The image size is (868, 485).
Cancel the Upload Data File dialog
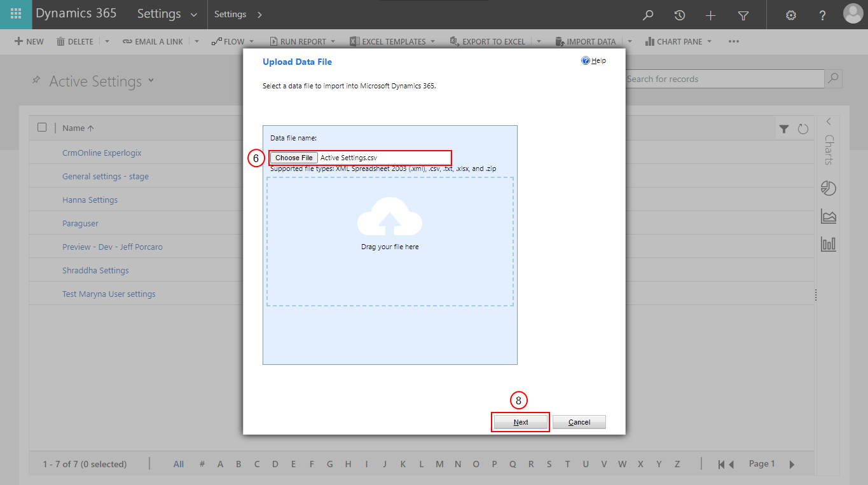point(579,422)
